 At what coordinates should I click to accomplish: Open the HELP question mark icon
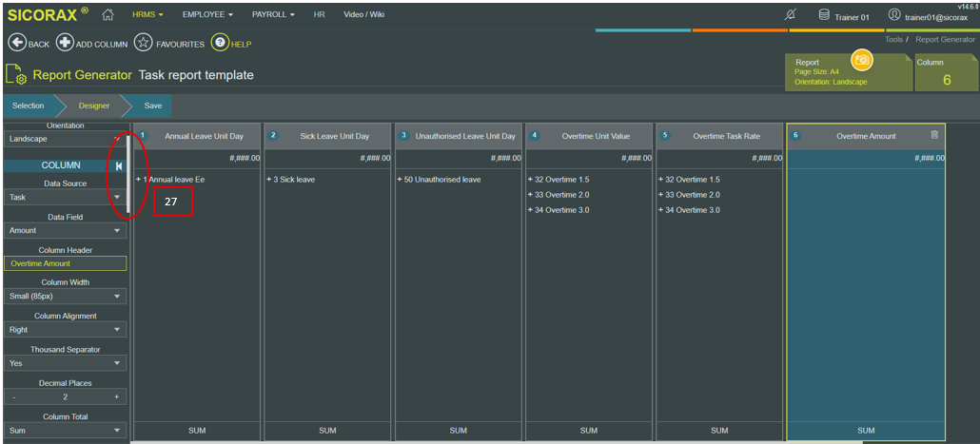click(x=220, y=43)
